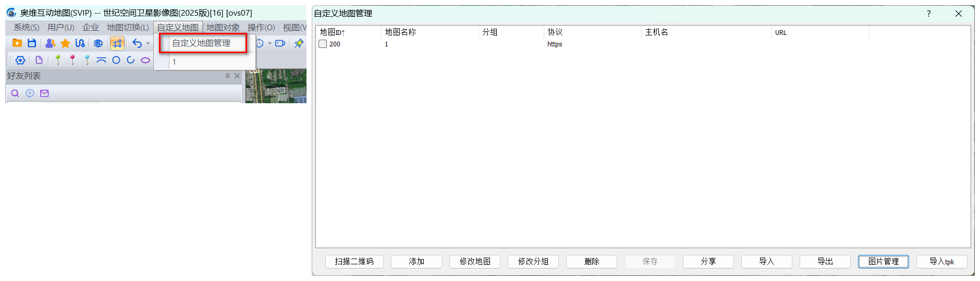The height and width of the screenshot is (281, 980).
Task: Click the 添加 button
Action: coord(416,262)
